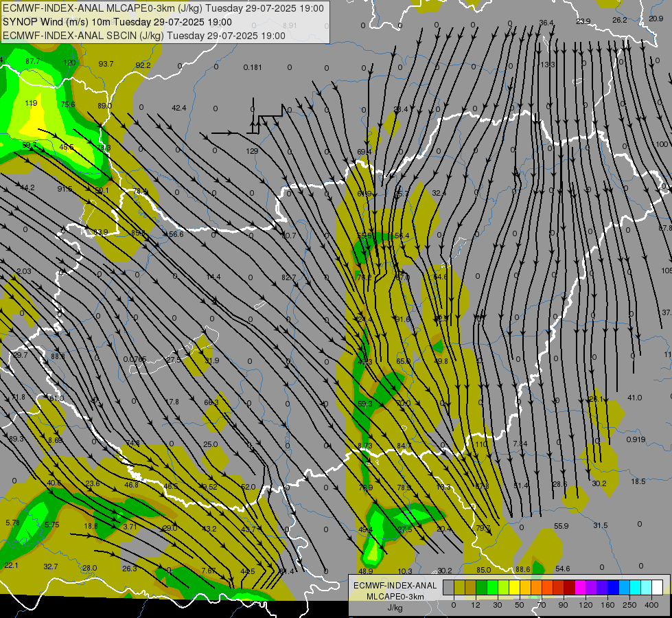Click the ECMWF-INDEX-ANAL MLCAPE0-3km title line
Screen dimensions: 672x618
163,8
